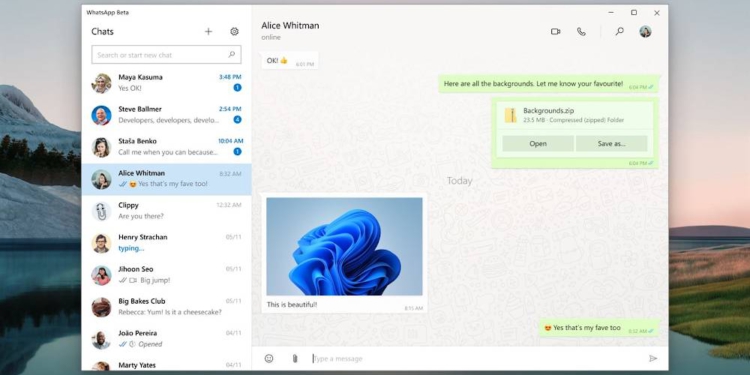750x375 pixels.
Task: Open the Steve Ballmer chat
Action: [166, 115]
